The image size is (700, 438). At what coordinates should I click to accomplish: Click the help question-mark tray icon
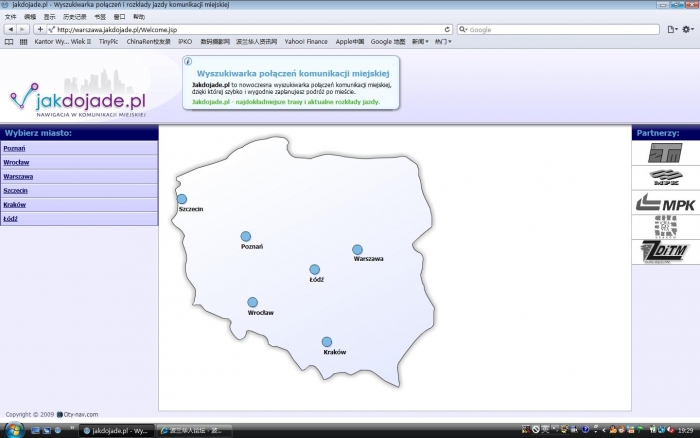pyautogui.click(x=585, y=430)
